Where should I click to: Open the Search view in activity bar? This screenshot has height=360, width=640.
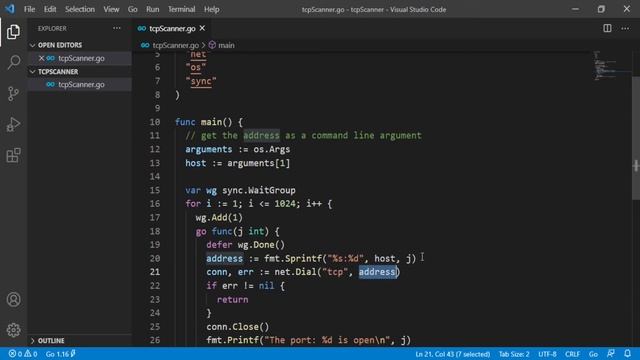tap(13, 62)
